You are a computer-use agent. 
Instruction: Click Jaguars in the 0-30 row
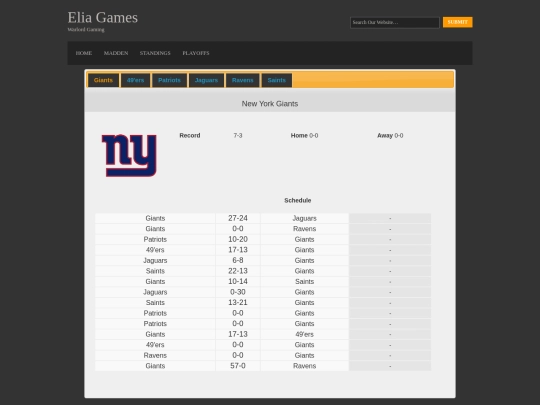155,292
